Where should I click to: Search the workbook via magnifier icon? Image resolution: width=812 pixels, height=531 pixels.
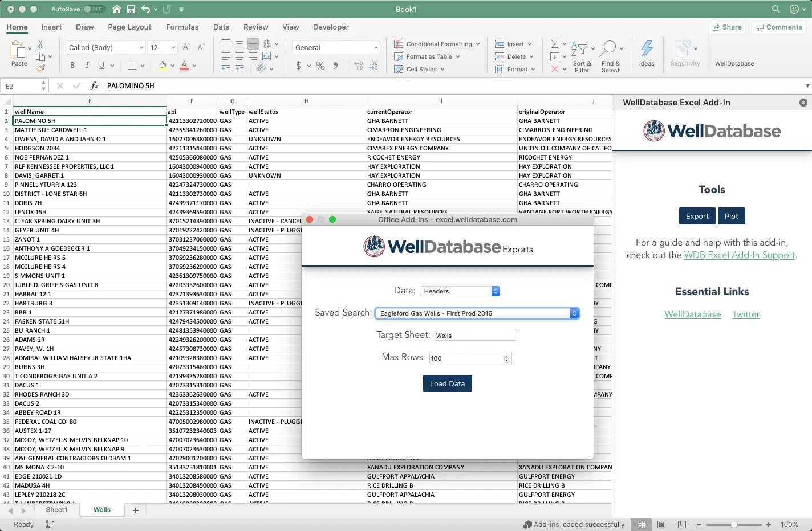tap(776, 9)
